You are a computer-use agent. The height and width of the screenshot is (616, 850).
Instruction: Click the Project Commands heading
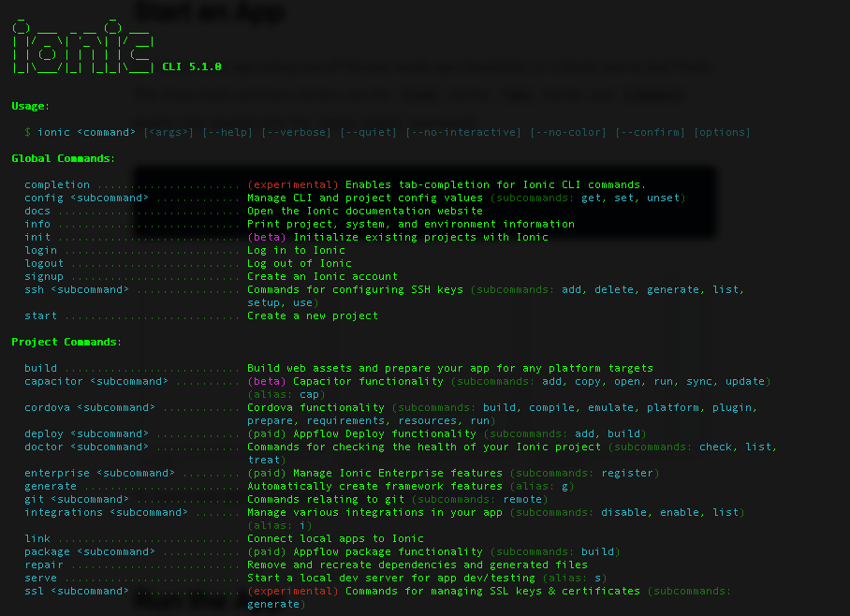[x=66, y=342]
